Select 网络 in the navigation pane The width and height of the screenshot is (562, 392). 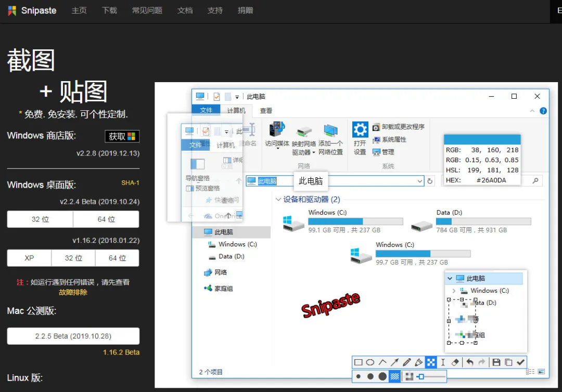point(216,272)
